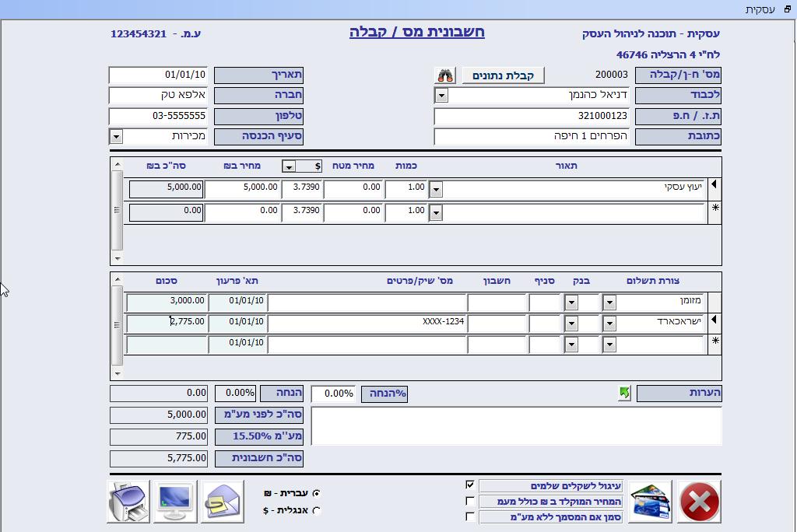
Task: Click the red X cancel button
Action: [x=700, y=502]
